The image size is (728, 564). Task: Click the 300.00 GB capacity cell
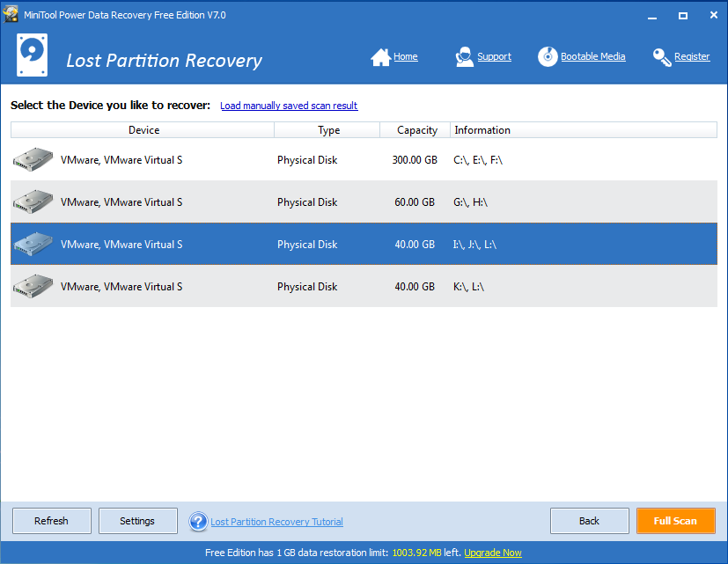[415, 159]
